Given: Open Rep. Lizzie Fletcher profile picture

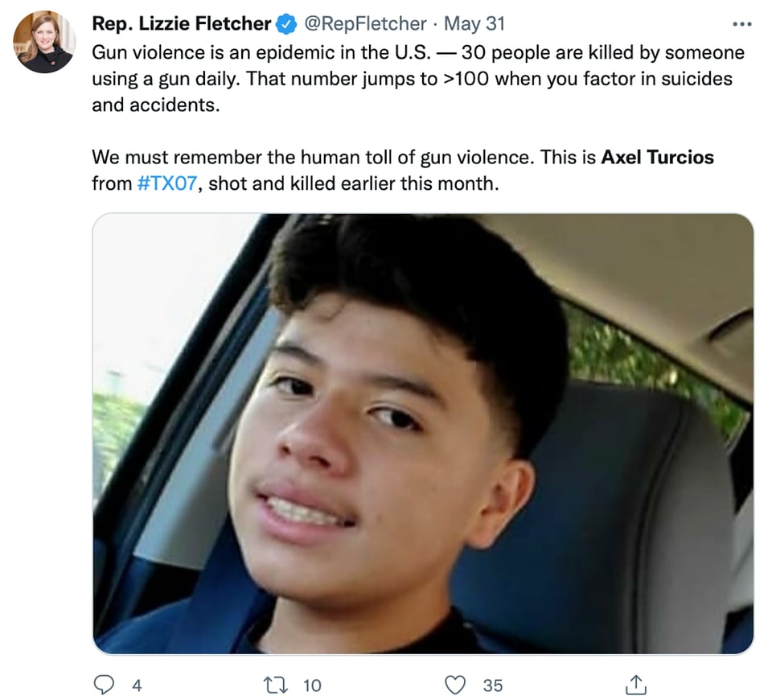Looking at the screenshot, I should click(44, 41).
